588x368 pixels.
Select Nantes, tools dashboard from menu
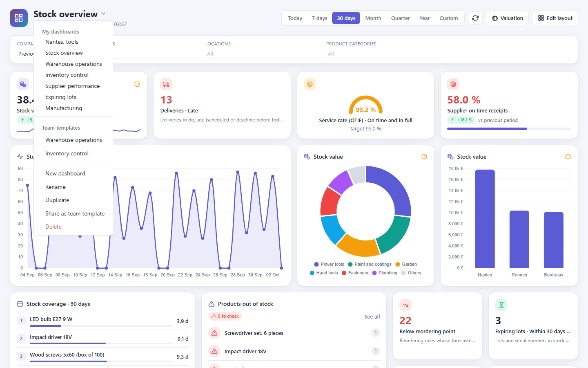pos(73,42)
